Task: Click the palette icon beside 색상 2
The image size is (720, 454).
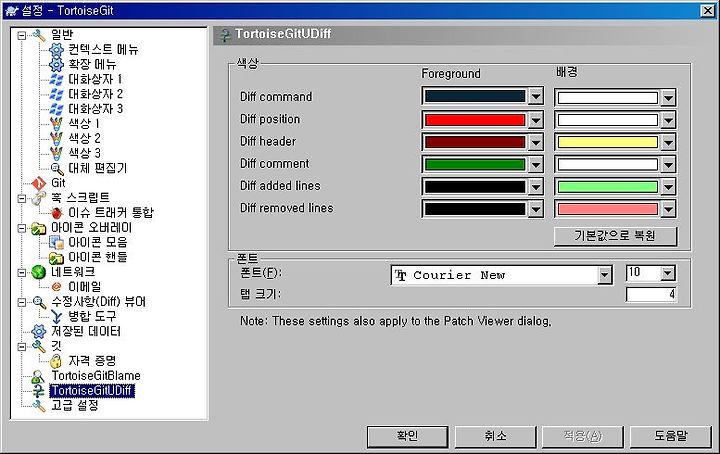Action: 56,138
